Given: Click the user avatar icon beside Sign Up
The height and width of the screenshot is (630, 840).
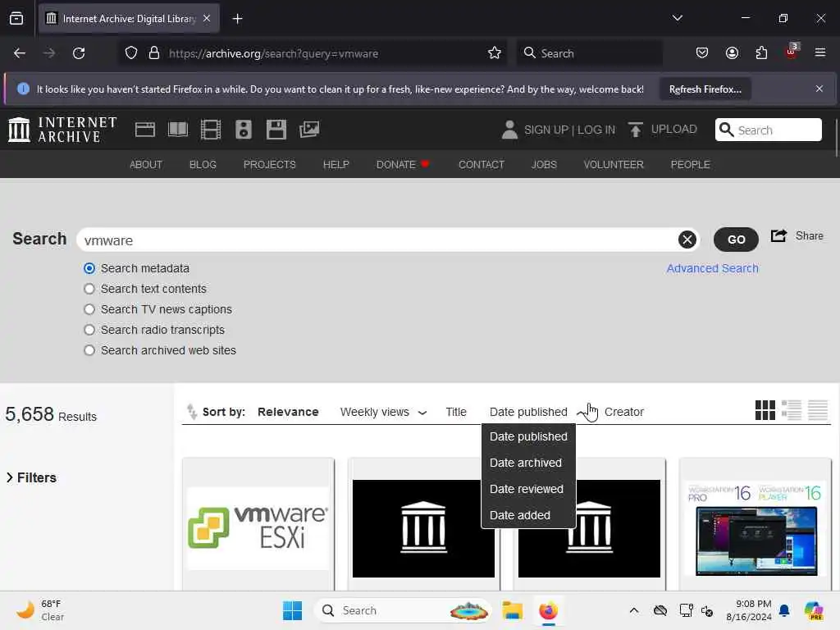Looking at the screenshot, I should [x=509, y=130].
